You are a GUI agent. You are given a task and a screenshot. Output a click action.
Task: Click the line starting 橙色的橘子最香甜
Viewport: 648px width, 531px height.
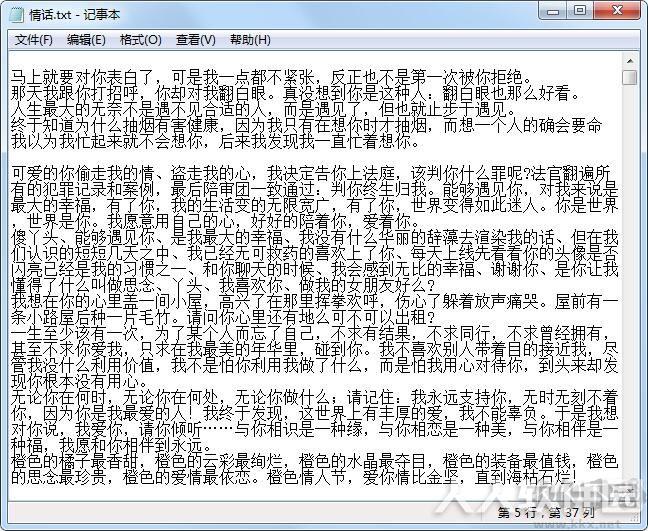(314, 462)
